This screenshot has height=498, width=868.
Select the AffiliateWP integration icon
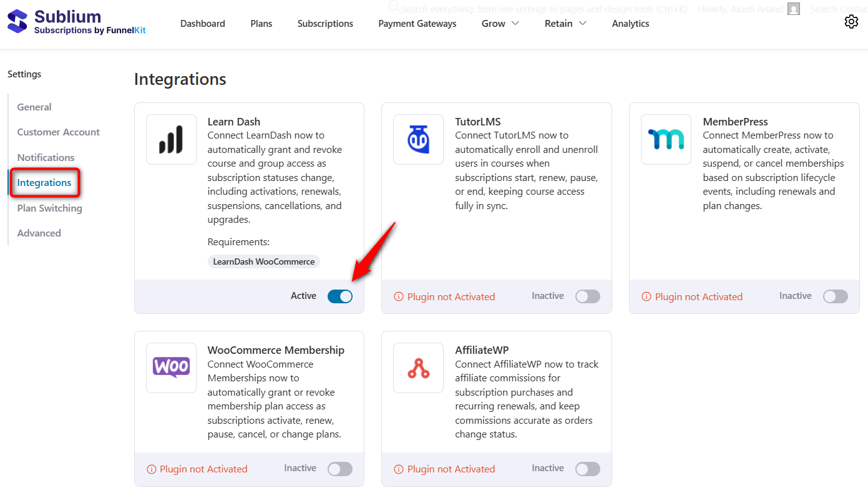pos(418,368)
